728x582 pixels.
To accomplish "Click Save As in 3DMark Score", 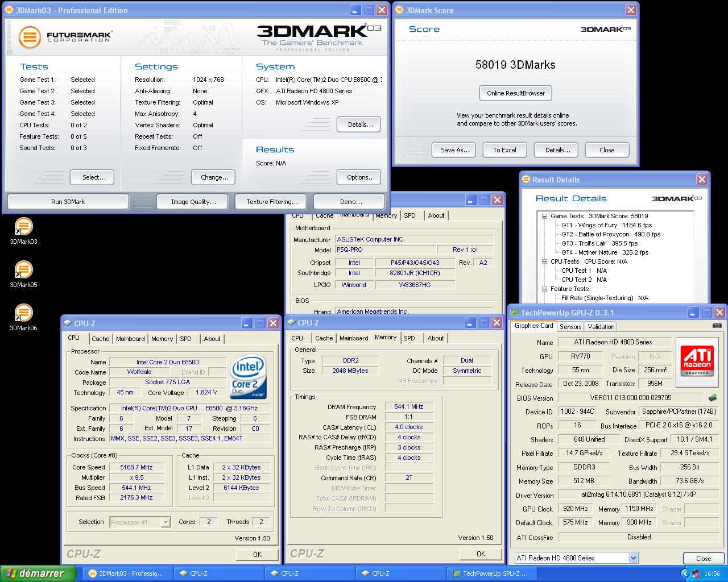I will [455, 150].
